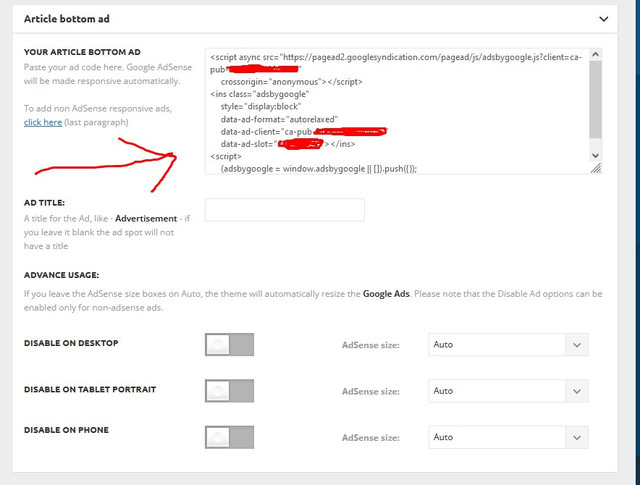Image resolution: width=640 pixels, height=485 pixels.
Task: Click the Your Article Bottom Ad label
Action: [x=82, y=52]
